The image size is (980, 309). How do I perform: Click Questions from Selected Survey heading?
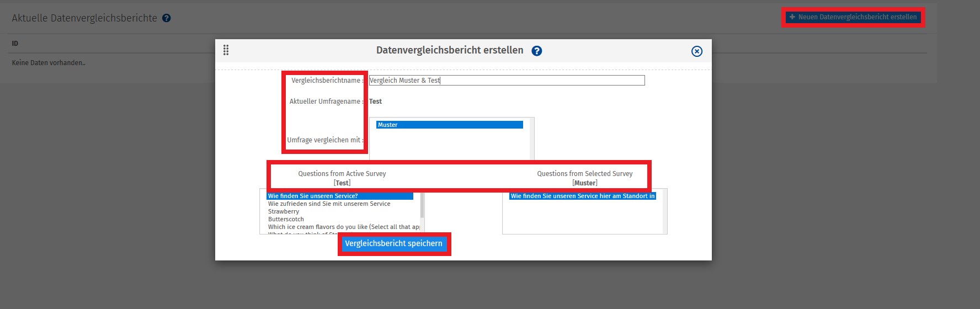(x=585, y=174)
